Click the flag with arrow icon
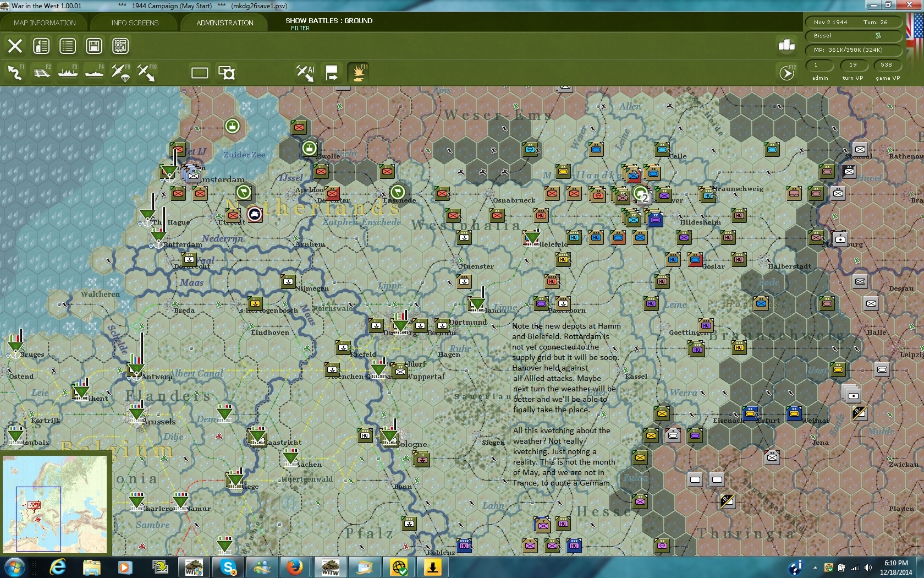This screenshot has width=924, height=578. click(x=332, y=73)
